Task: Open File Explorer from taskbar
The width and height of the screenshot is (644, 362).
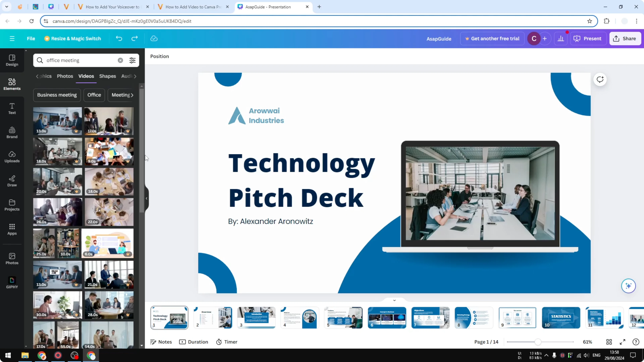Action: pos(25,355)
